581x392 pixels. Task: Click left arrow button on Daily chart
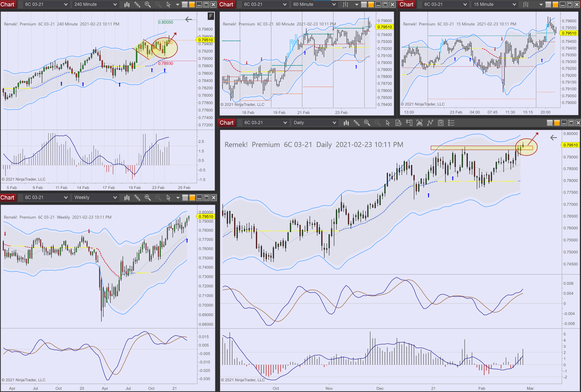(x=554, y=138)
